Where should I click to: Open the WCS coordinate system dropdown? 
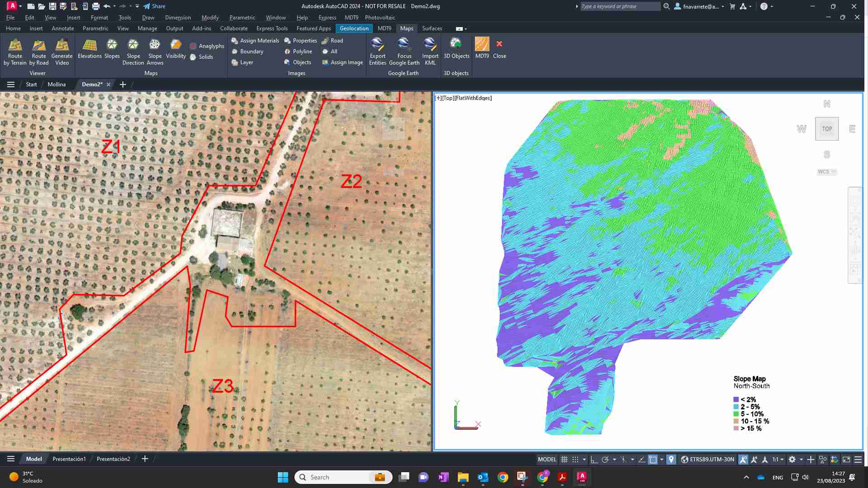click(826, 172)
